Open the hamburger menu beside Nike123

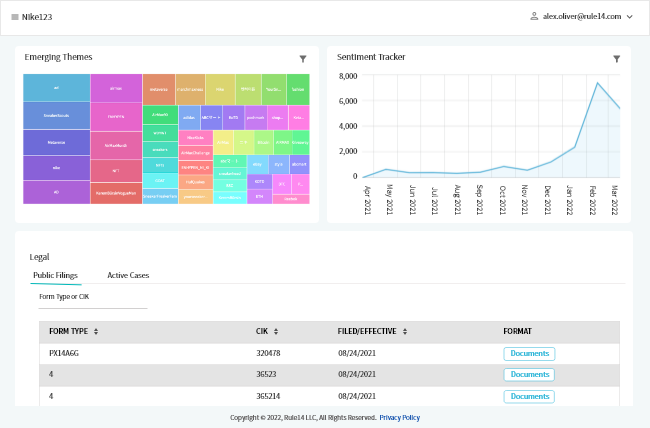coord(15,17)
